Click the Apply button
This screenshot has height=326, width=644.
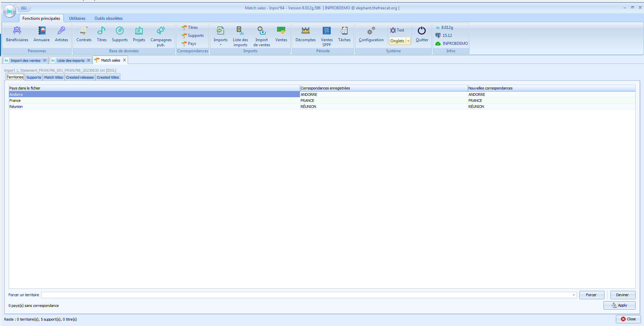click(x=619, y=305)
